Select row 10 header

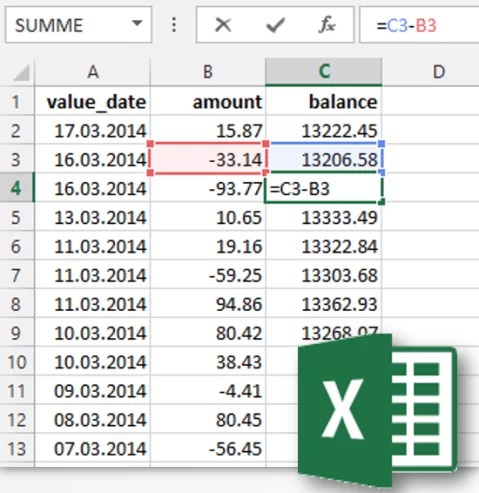(16, 361)
